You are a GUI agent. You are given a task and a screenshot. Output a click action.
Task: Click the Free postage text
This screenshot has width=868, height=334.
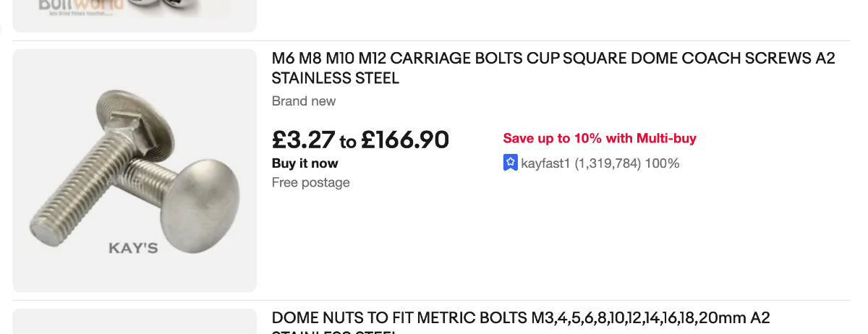coord(311,182)
